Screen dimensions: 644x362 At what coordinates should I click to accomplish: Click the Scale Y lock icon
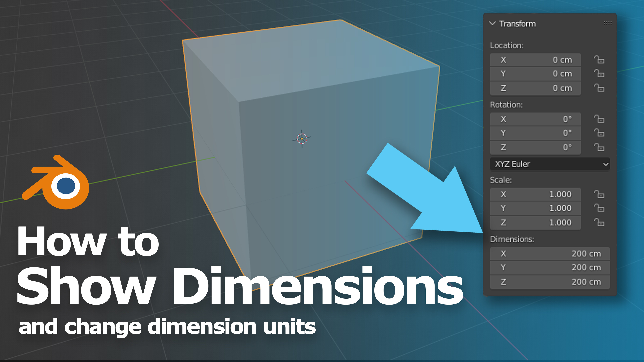[599, 208]
